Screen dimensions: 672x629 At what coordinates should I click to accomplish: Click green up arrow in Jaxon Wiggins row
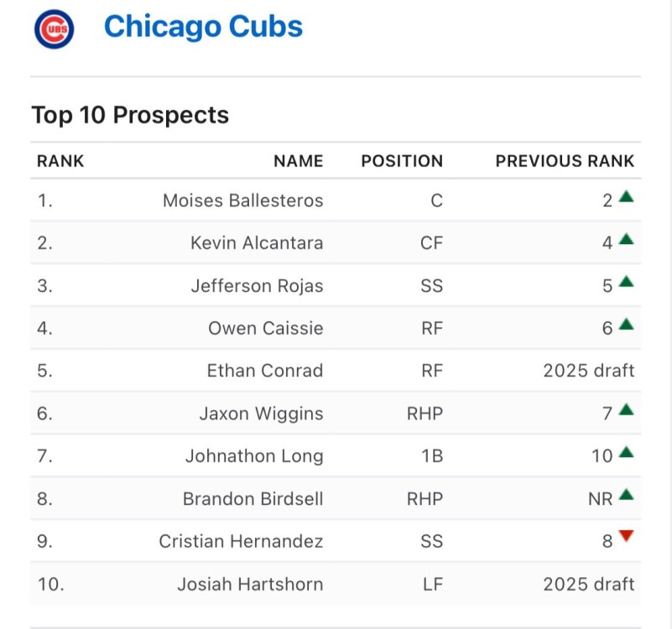(x=626, y=409)
